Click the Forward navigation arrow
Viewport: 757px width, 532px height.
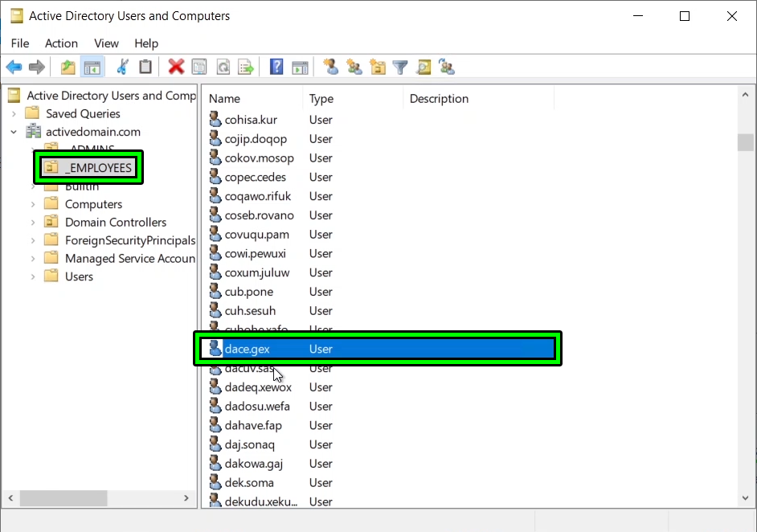coord(36,67)
